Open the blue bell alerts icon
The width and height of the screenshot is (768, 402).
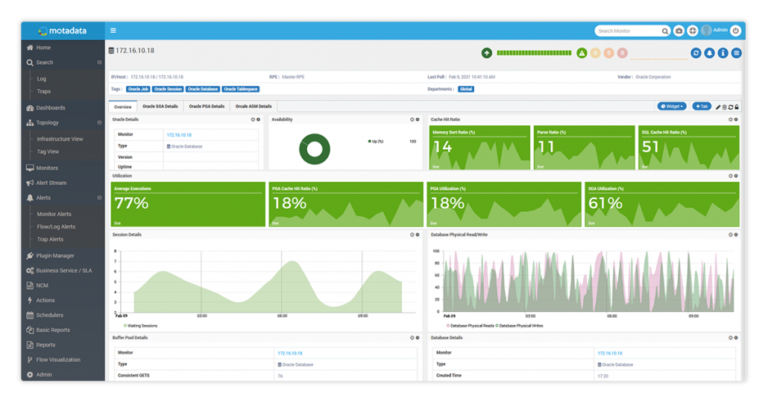point(709,53)
